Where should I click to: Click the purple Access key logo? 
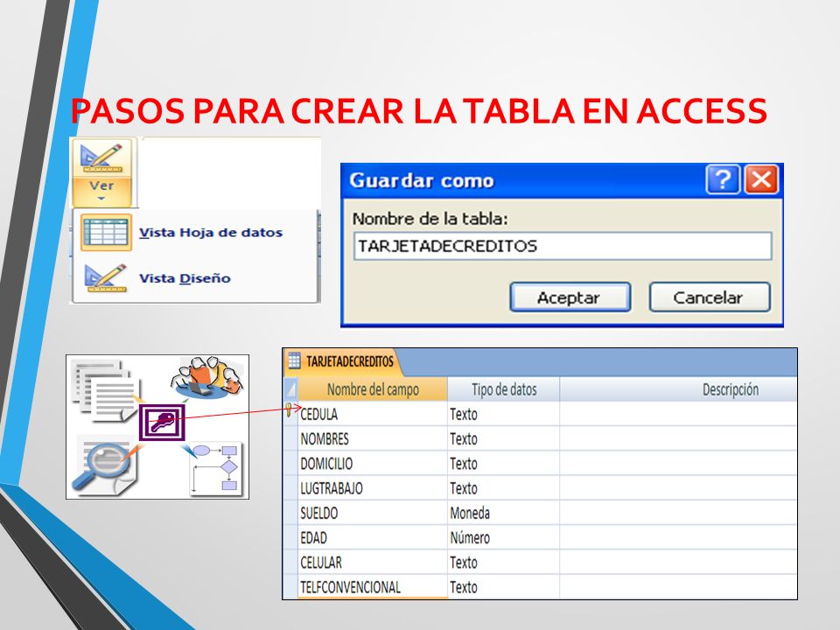click(x=163, y=422)
